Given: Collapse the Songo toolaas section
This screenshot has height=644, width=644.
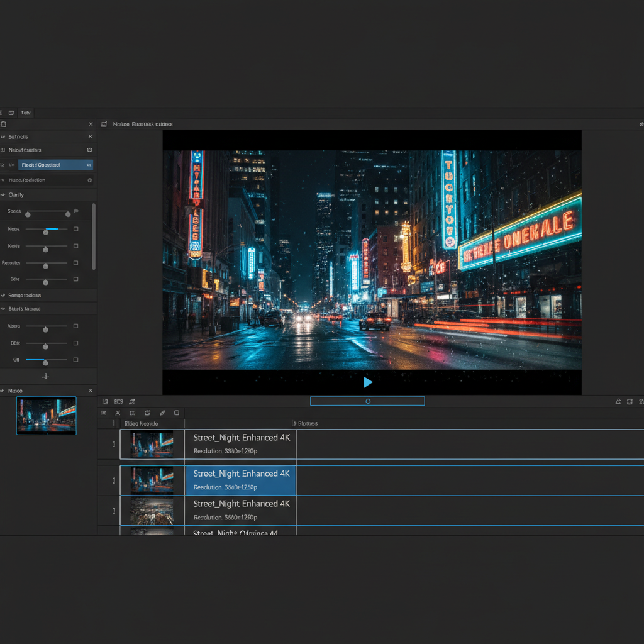Looking at the screenshot, I should pyautogui.click(x=4, y=296).
